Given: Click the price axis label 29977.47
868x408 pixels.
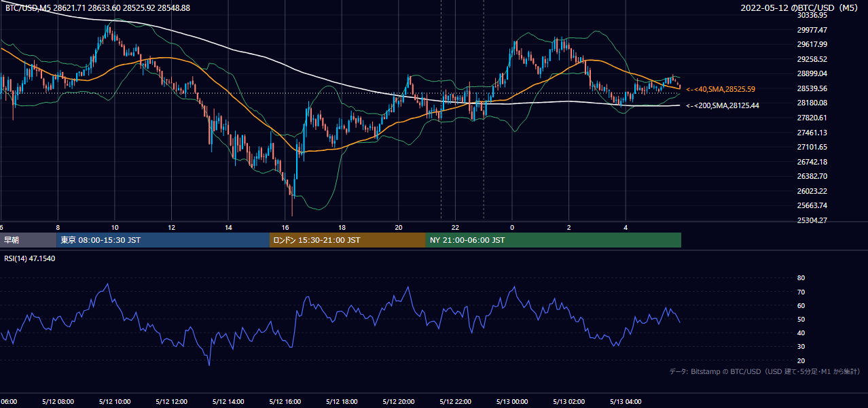Looking at the screenshot, I should point(812,30).
